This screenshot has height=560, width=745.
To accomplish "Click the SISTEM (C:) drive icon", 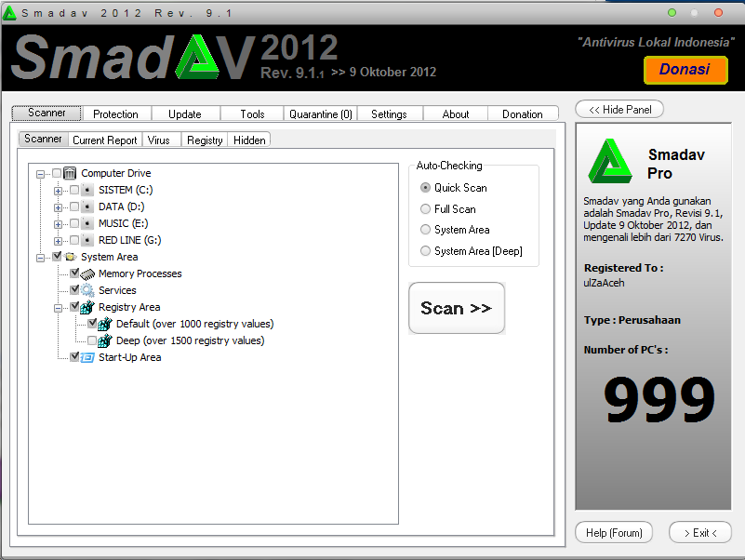I will (86, 190).
